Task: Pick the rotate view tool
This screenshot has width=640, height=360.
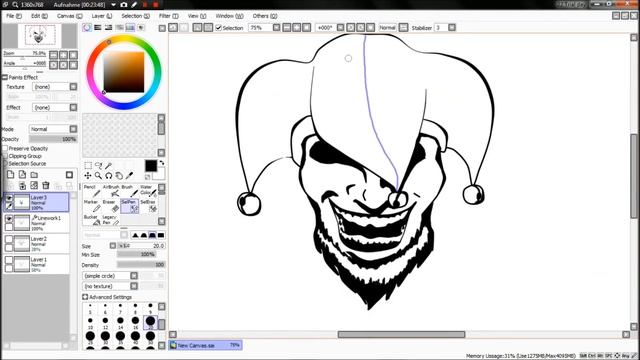Action: click(x=109, y=176)
